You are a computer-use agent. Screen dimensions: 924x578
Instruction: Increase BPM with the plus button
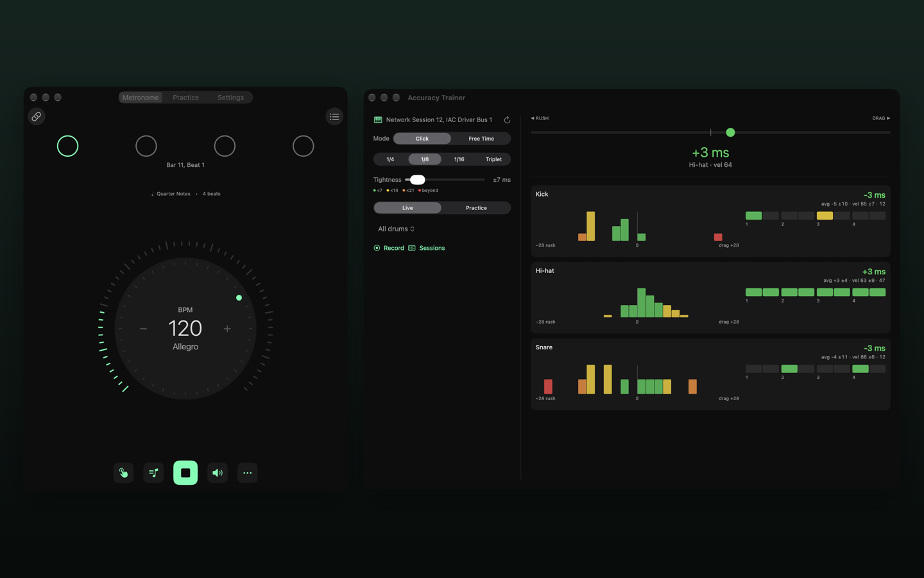pos(227,329)
